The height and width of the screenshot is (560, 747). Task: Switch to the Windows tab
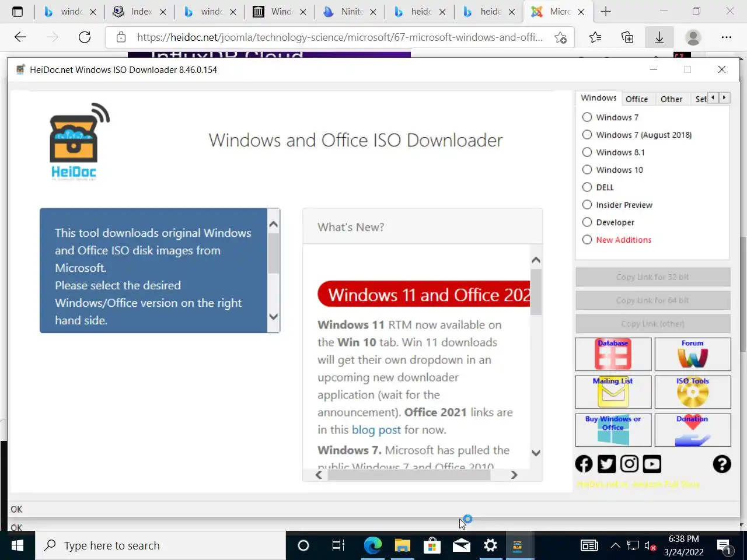[598, 98]
